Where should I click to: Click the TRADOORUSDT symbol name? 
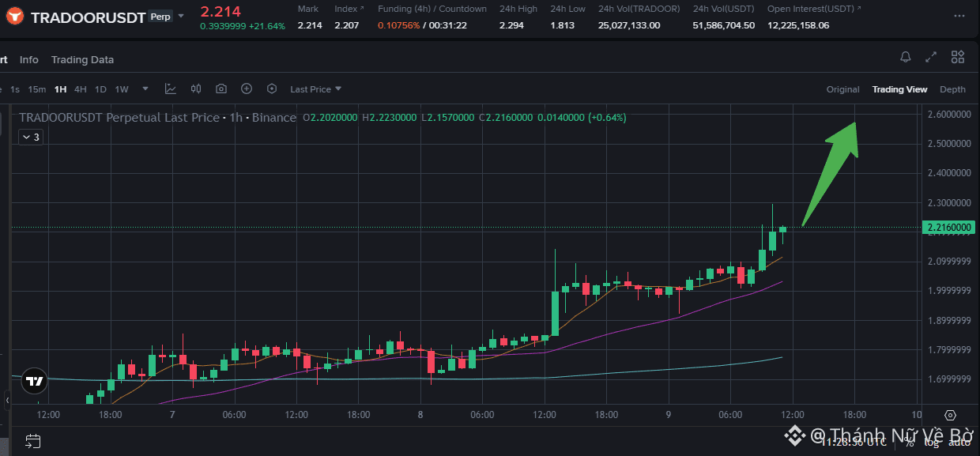coord(88,17)
